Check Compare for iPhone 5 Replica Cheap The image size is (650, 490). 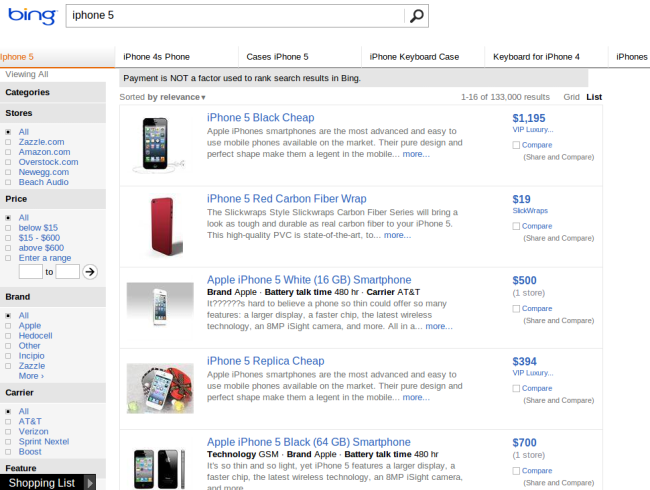(516, 388)
